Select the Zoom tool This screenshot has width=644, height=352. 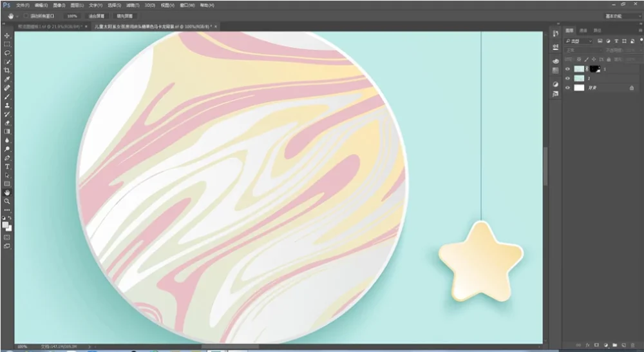(x=7, y=201)
